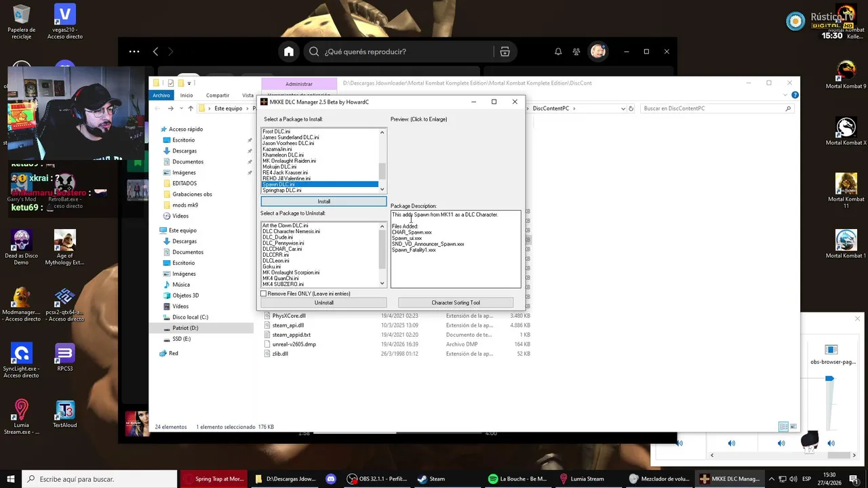The width and height of the screenshot is (868, 488).
Task: Open Acceso rápido in navigation pane
Action: (x=186, y=129)
